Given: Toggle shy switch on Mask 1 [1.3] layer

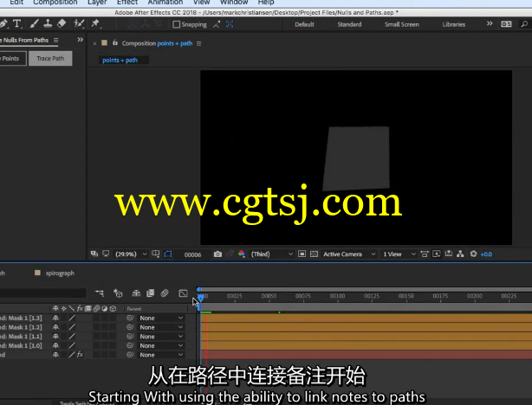Looking at the screenshot, I should 55,318.
